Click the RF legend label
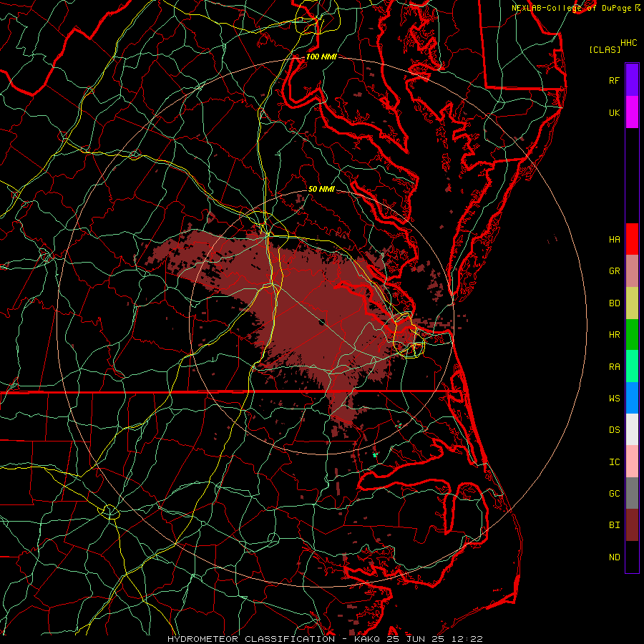 pos(614,80)
